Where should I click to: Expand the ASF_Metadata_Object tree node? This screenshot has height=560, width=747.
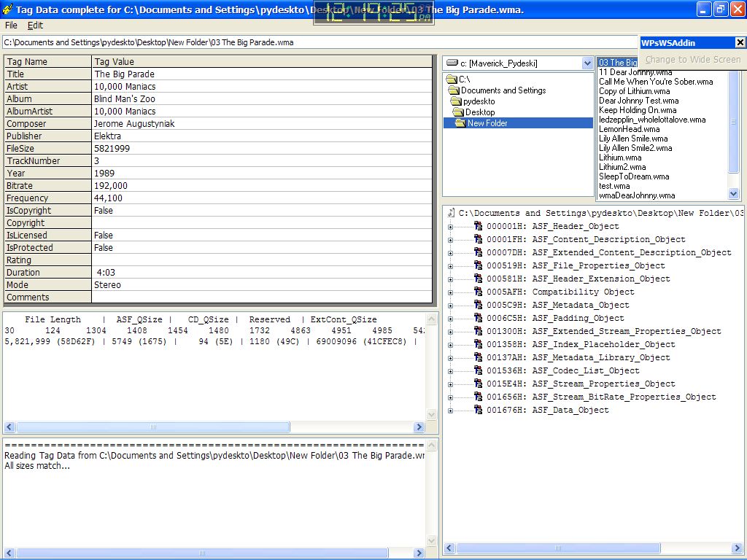tap(450, 306)
